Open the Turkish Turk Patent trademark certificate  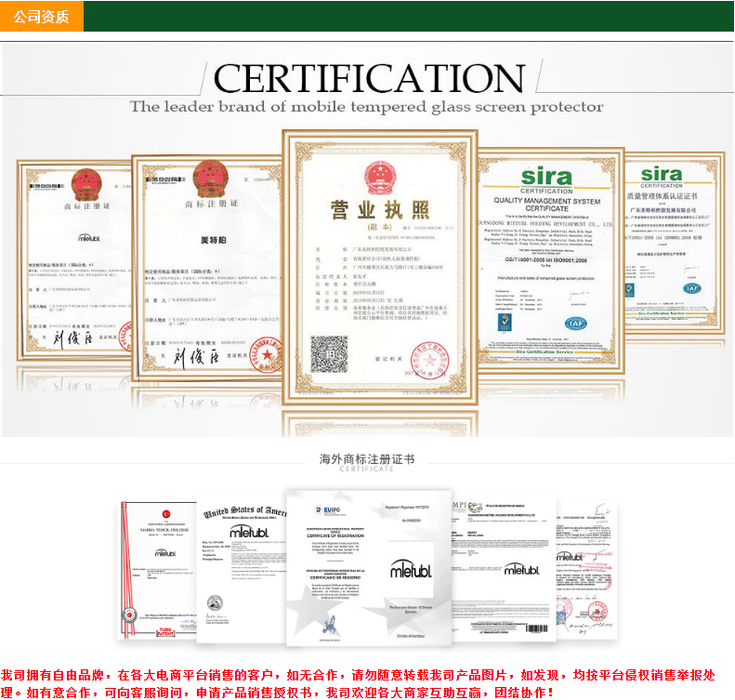[157, 570]
